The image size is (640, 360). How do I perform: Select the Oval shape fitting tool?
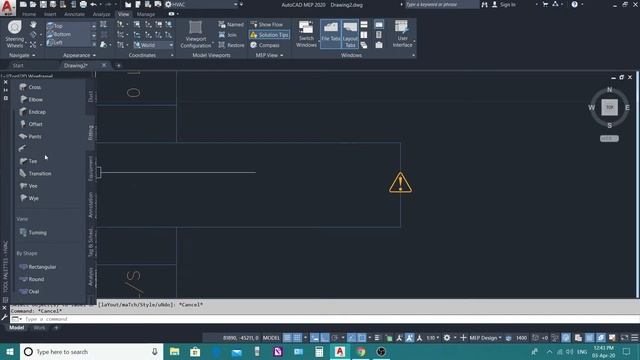pos(29,291)
